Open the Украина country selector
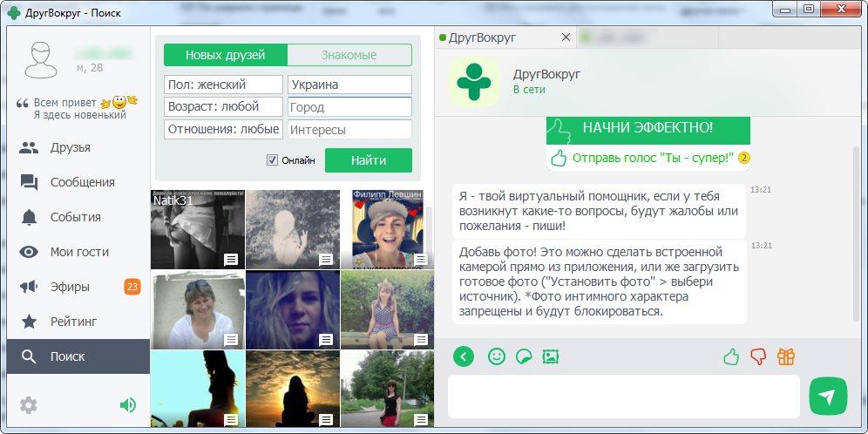Image resolution: width=868 pixels, height=434 pixels. [349, 85]
